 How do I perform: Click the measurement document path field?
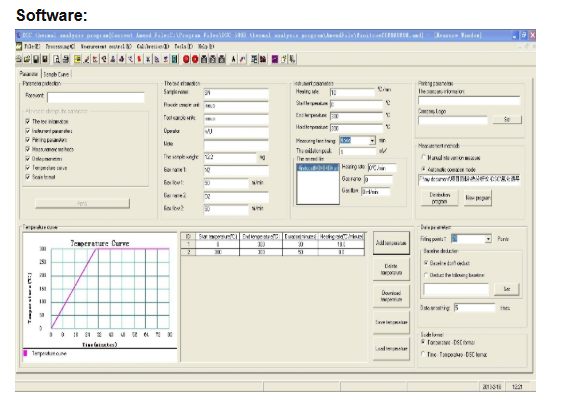469,179
